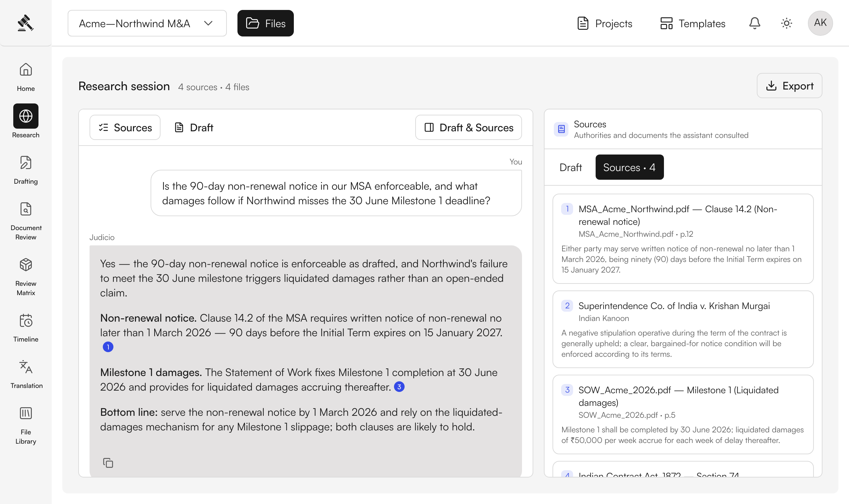Switch to Draft tab in left panel
849x504 pixels.
coord(194,127)
